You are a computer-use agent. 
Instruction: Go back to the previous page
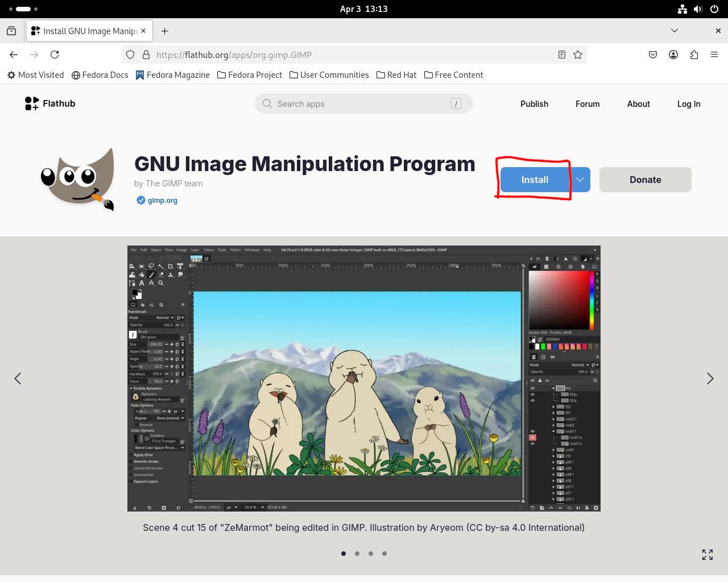pyautogui.click(x=14, y=55)
